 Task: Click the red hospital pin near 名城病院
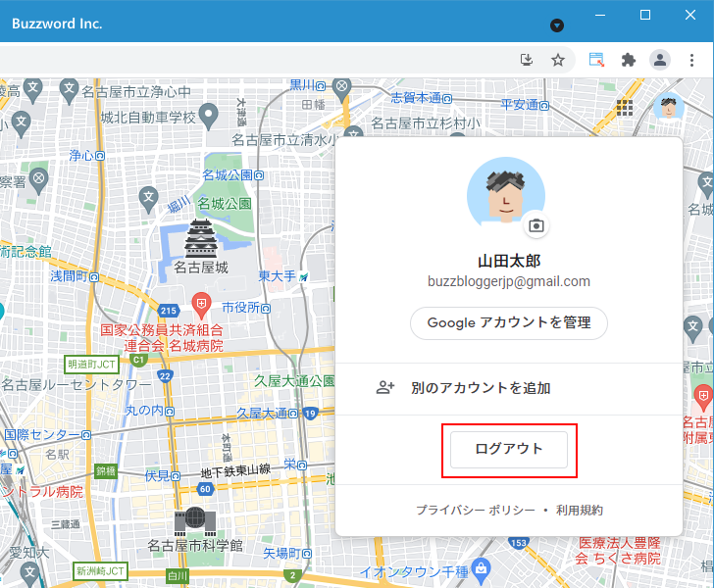[x=201, y=305]
